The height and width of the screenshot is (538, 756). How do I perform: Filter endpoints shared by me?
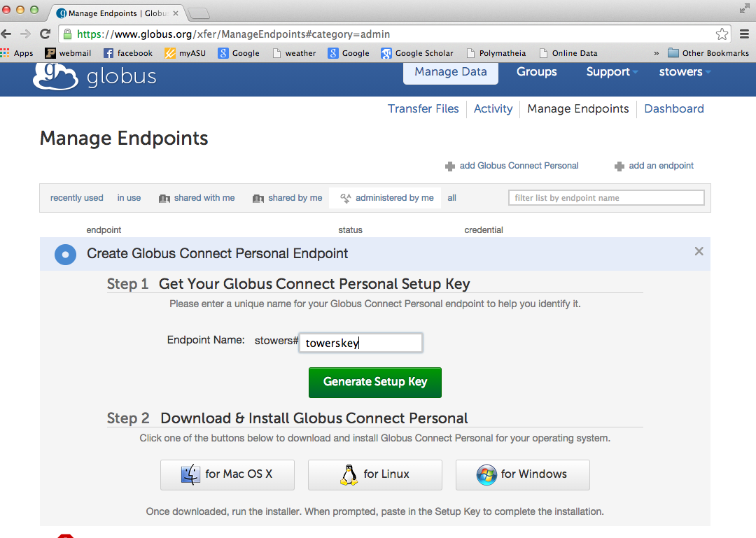(288, 198)
